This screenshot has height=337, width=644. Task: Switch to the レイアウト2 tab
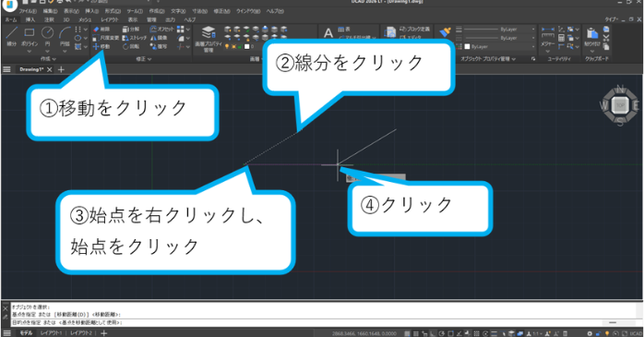pyautogui.click(x=81, y=333)
